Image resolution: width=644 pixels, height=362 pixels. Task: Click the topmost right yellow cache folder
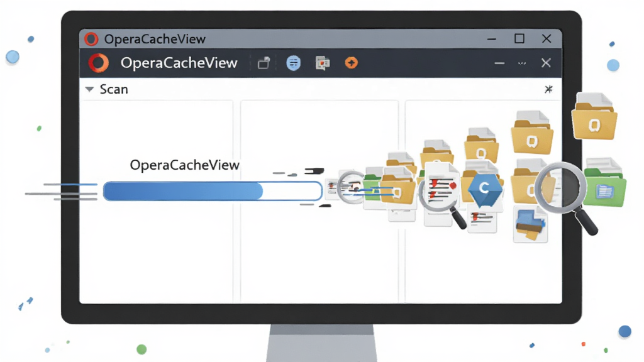click(594, 117)
